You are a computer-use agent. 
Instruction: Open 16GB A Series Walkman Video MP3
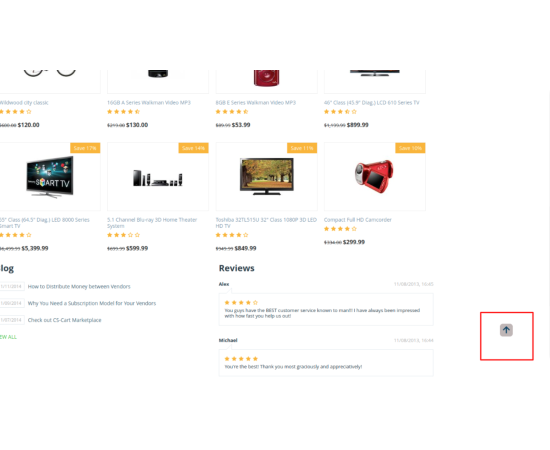tap(149, 103)
